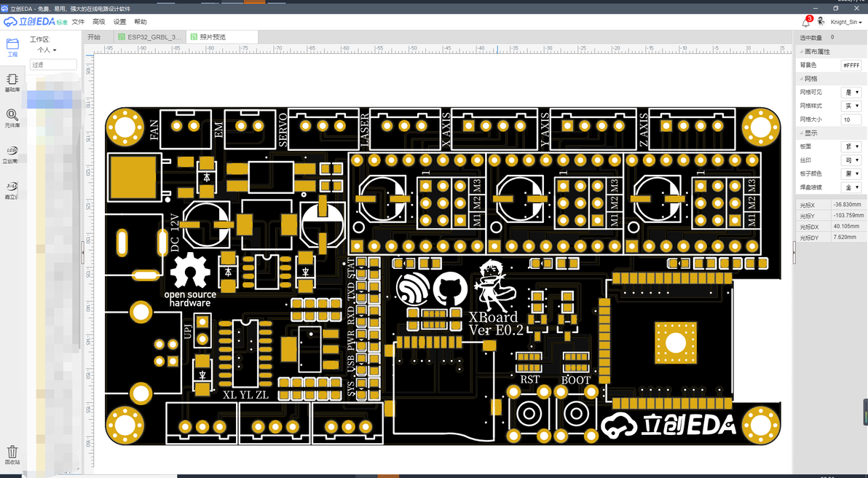This screenshot has height=478, width=868.
Task: Open the 回收站 recycle bin icon
Action: 12,454
